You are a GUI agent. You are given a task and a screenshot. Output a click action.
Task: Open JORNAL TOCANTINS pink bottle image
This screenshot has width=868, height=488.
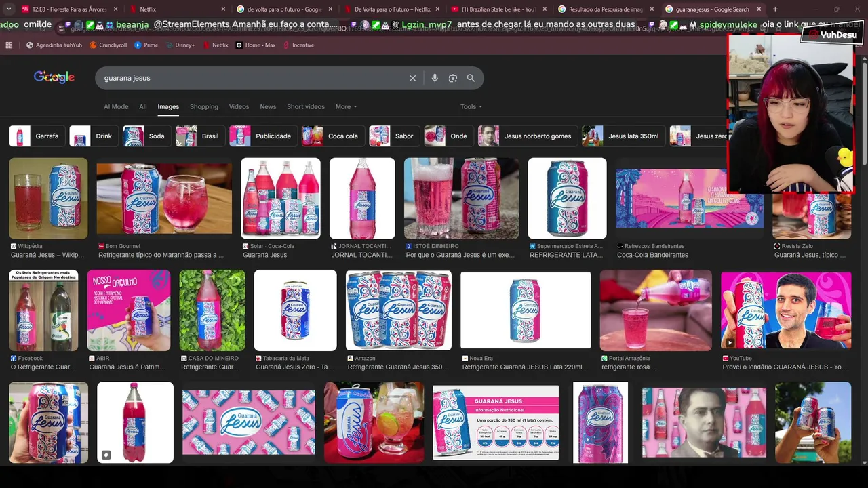coord(362,199)
